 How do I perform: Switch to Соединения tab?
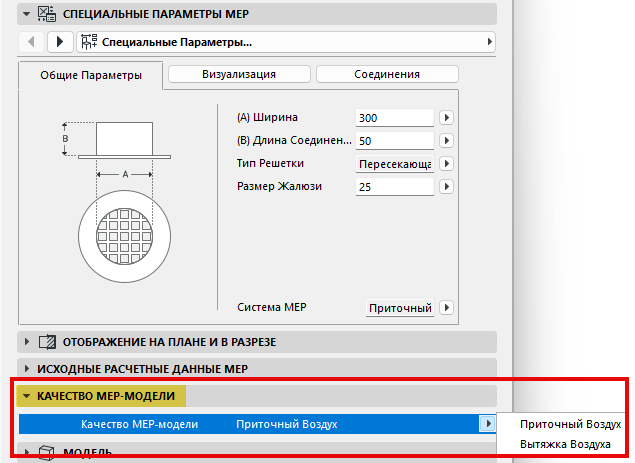[x=387, y=74]
